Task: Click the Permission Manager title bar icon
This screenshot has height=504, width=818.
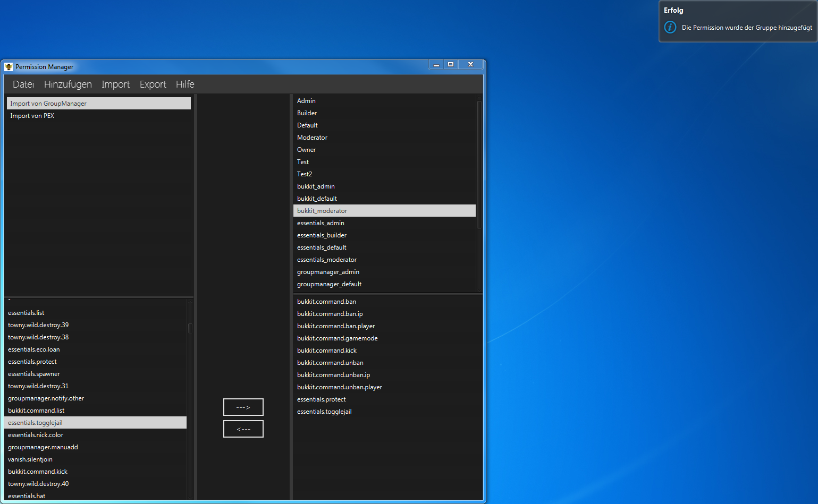Action: point(9,67)
